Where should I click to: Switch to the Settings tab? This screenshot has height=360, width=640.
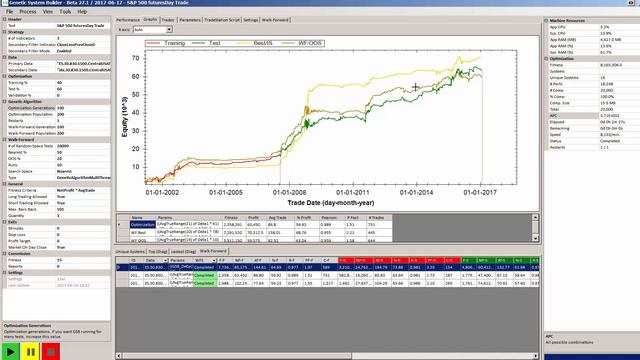(x=251, y=20)
